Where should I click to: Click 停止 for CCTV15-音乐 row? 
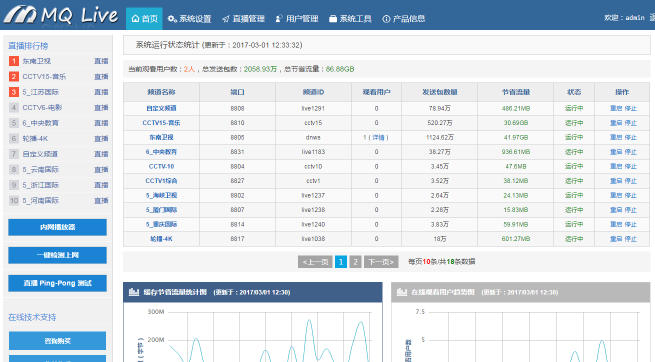click(631, 123)
